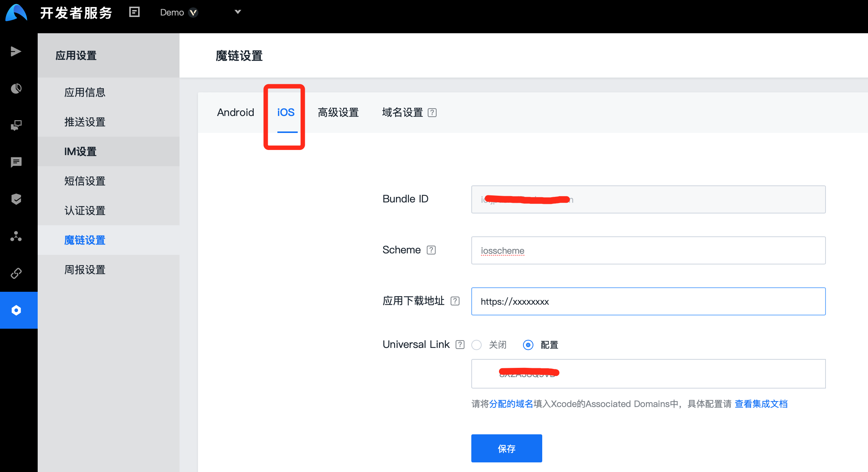868x472 pixels.
Task: Select the 关闭 radio for Universal Link
Action: (476, 345)
